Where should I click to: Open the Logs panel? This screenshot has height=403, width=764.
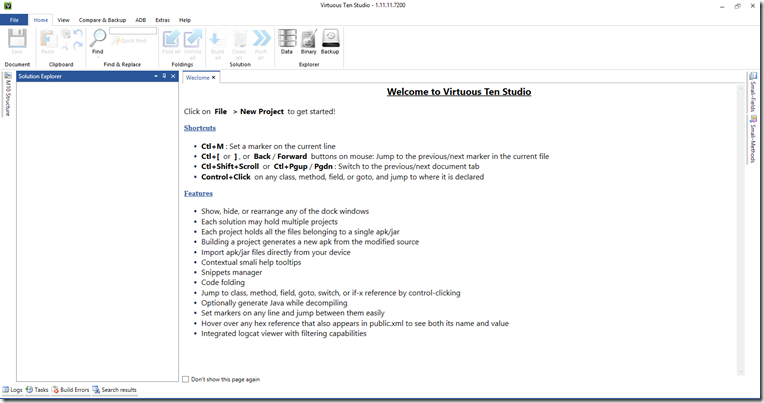click(x=12, y=390)
